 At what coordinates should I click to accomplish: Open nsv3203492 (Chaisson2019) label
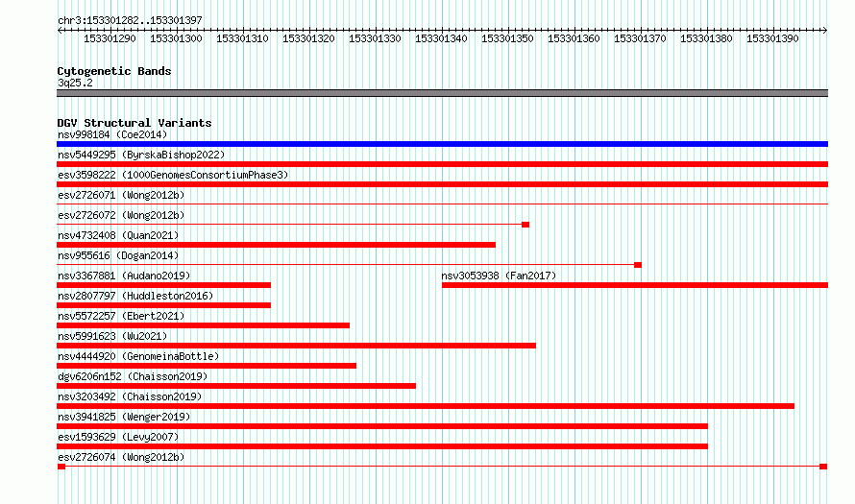pos(130,396)
